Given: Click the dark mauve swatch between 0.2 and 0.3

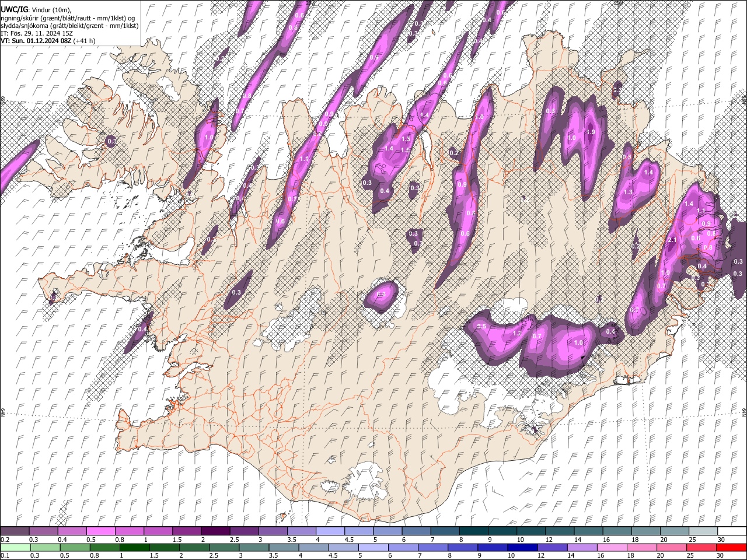Looking at the screenshot, I should (x=15, y=531).
